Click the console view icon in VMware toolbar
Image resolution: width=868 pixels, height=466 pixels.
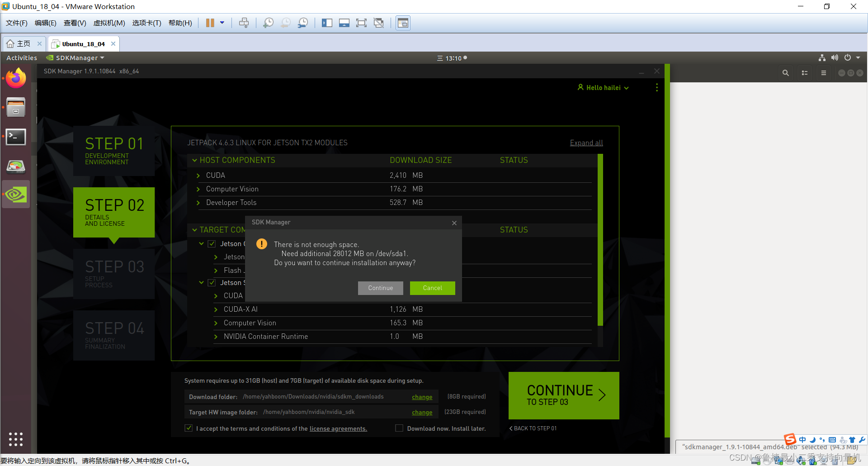403,23
